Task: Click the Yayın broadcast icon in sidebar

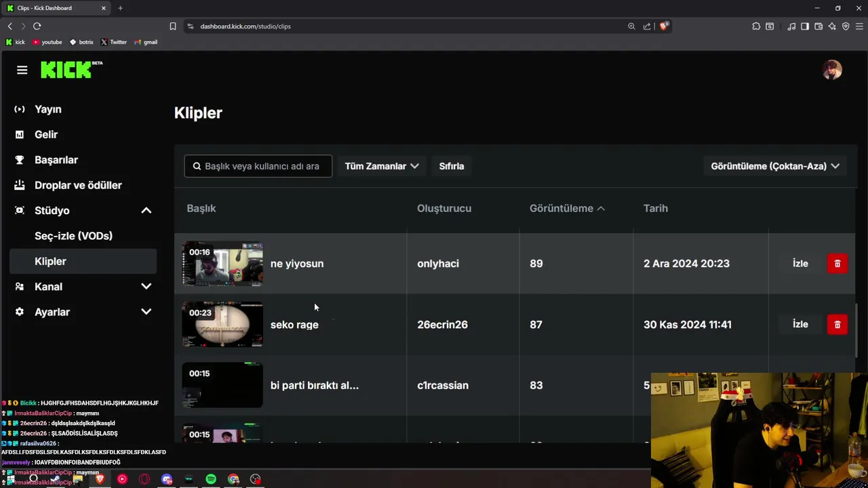Action: point(20,109)
